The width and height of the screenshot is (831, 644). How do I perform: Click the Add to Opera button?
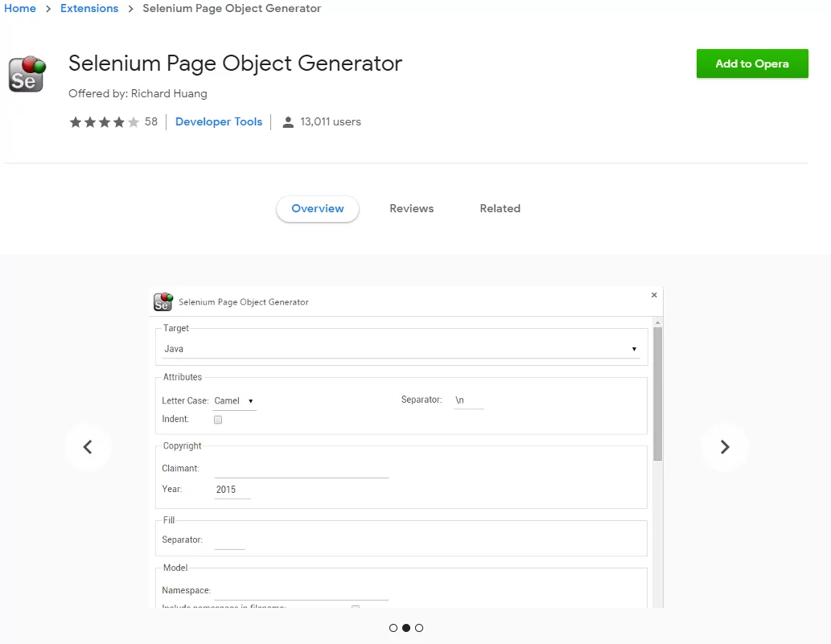[x=752, y=64]
